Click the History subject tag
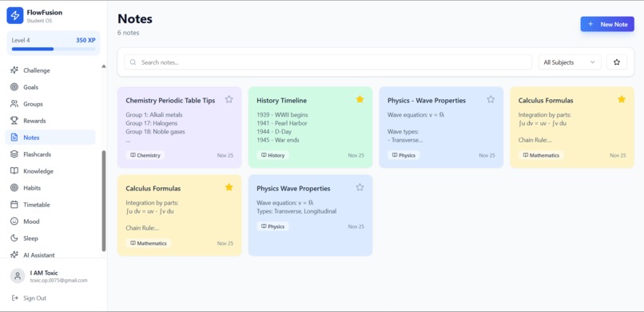The width and height of the screenshot is (644, 312). [x=272, y=155]
